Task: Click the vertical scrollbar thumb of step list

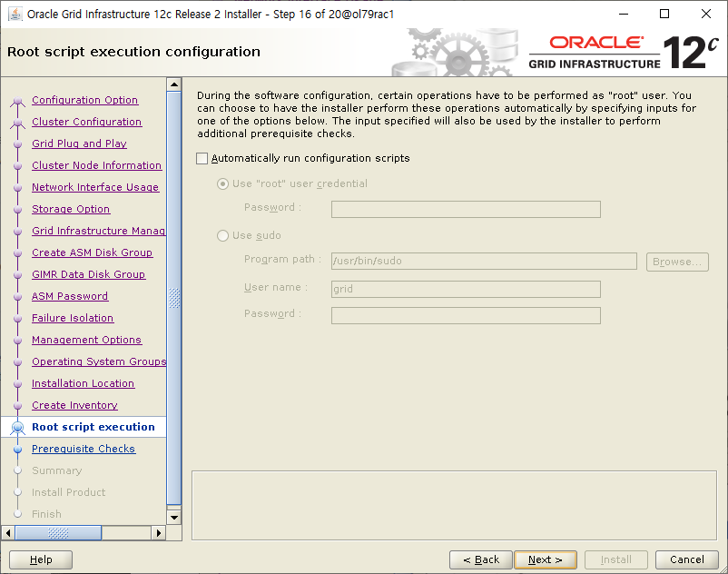Action: (x=174, y=298)
